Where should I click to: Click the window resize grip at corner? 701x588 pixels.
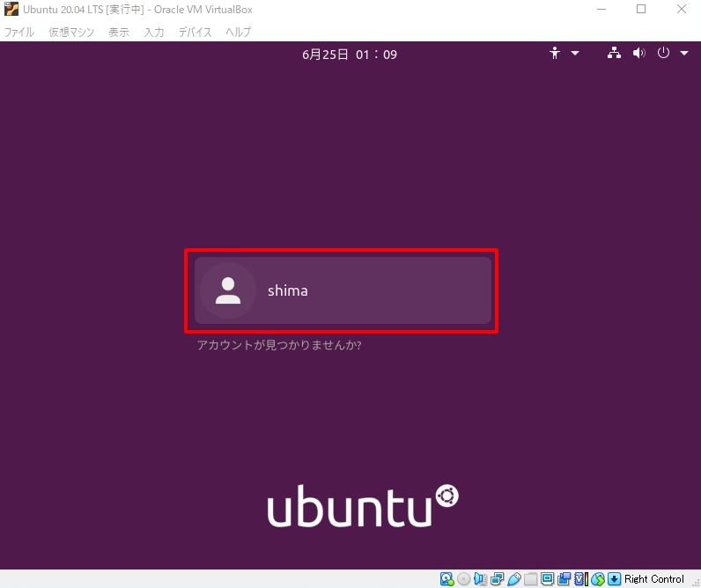[x=695, y=582]
